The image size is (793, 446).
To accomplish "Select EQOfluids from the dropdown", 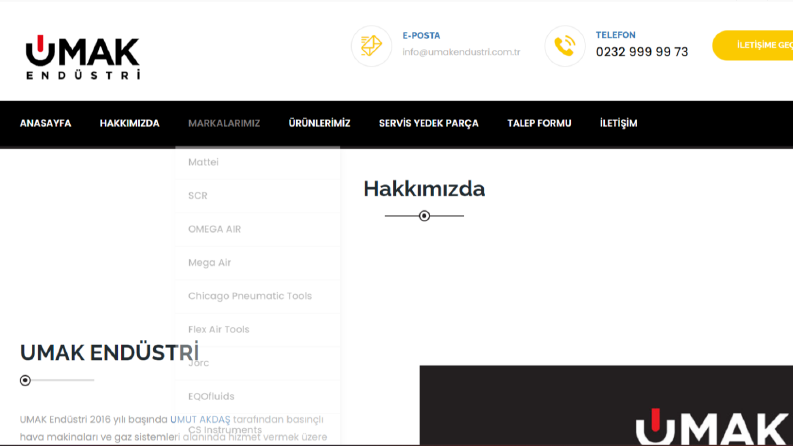I will (x=257, y=396).
